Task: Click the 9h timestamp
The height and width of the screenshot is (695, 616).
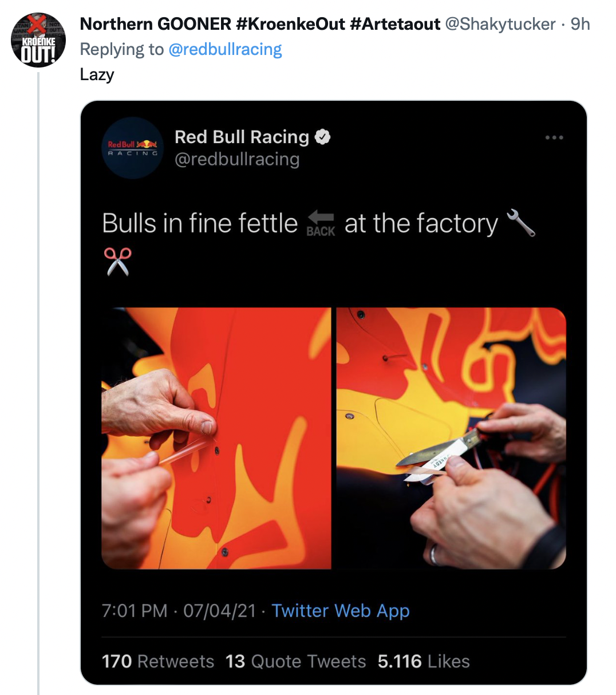Action: [x=580, y=24]
